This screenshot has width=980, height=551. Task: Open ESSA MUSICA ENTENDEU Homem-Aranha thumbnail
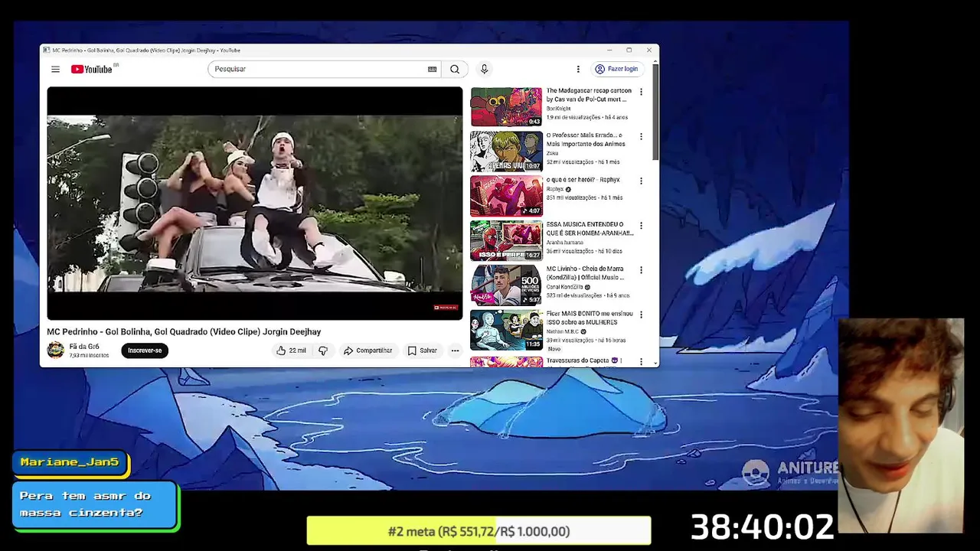point(506,240)
